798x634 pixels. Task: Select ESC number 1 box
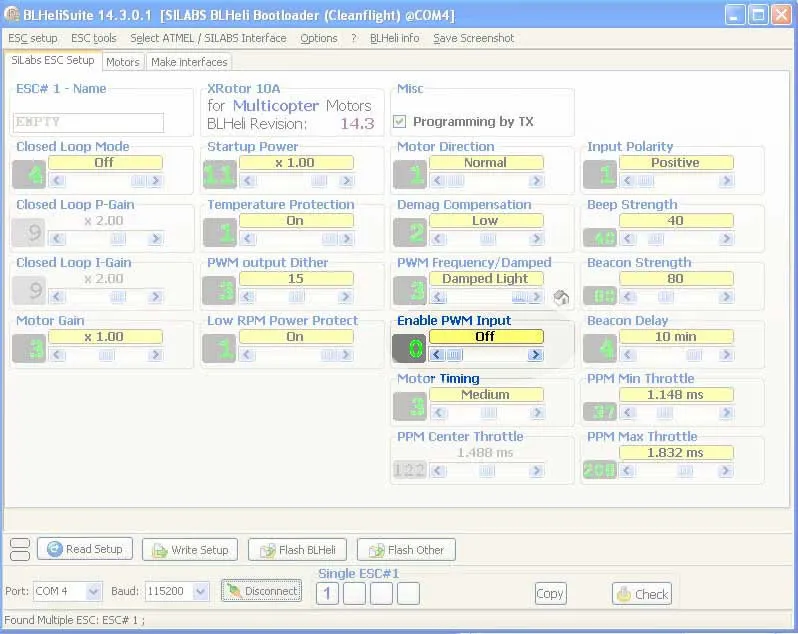coord(327,594)
